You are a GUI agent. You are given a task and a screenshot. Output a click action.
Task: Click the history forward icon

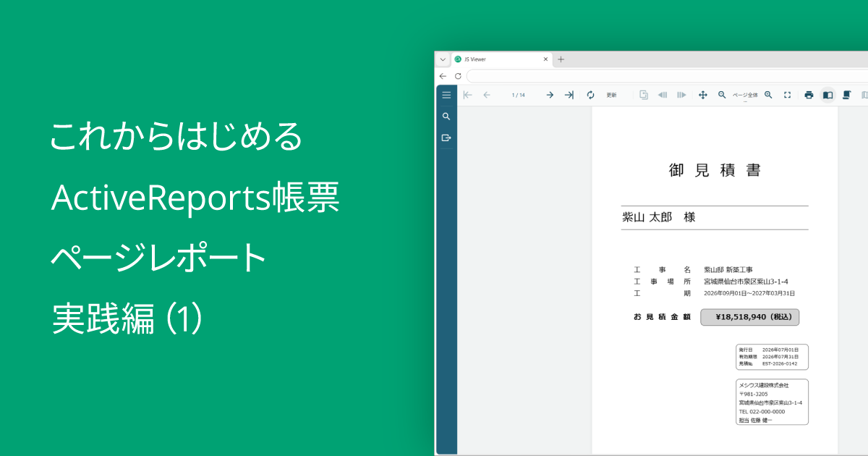point(681,95)
